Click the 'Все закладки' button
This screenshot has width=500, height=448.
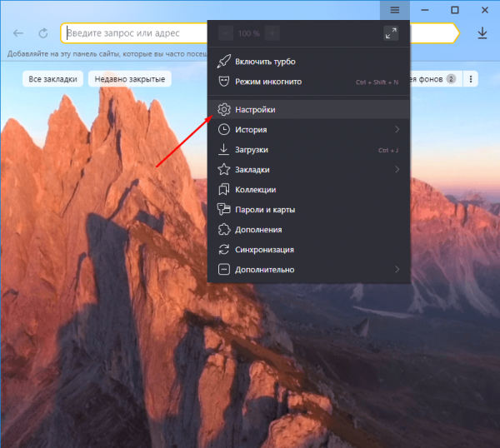53,79
